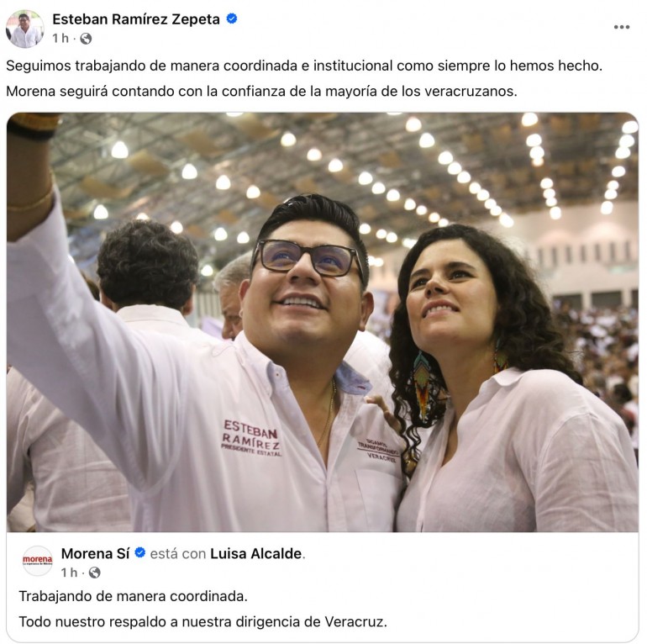Click the verified badge beside Morena Sí
Viewport: 647px width, 644px height.
[x=140, y=552]
